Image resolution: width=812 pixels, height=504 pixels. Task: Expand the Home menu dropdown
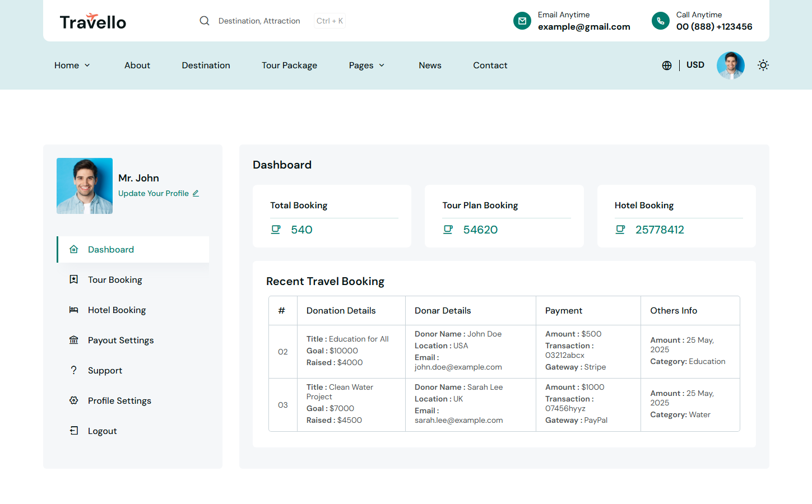(72, 66)
